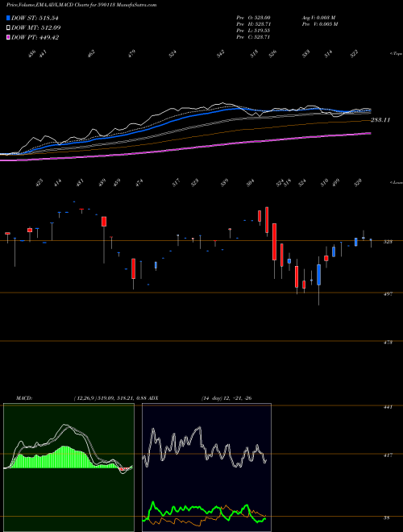Click the top 542 price label
This screenshot has height=532, width=403.
(221, 54)
